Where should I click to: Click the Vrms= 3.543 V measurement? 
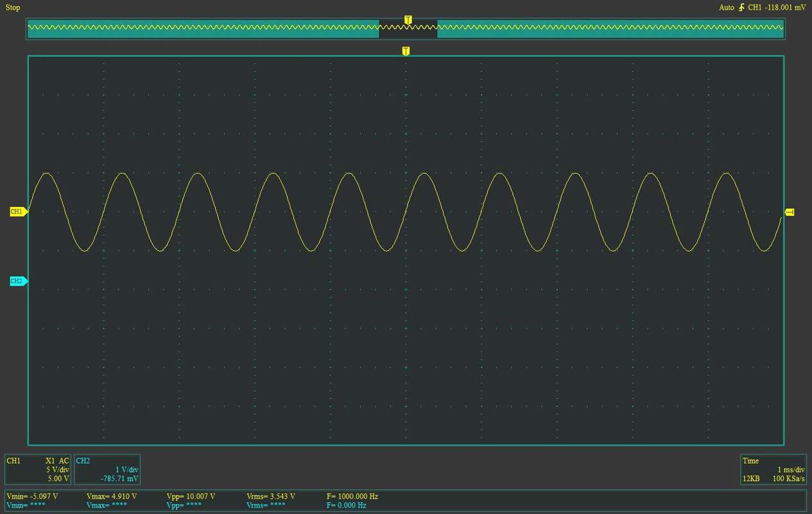[x=271, y=497]
